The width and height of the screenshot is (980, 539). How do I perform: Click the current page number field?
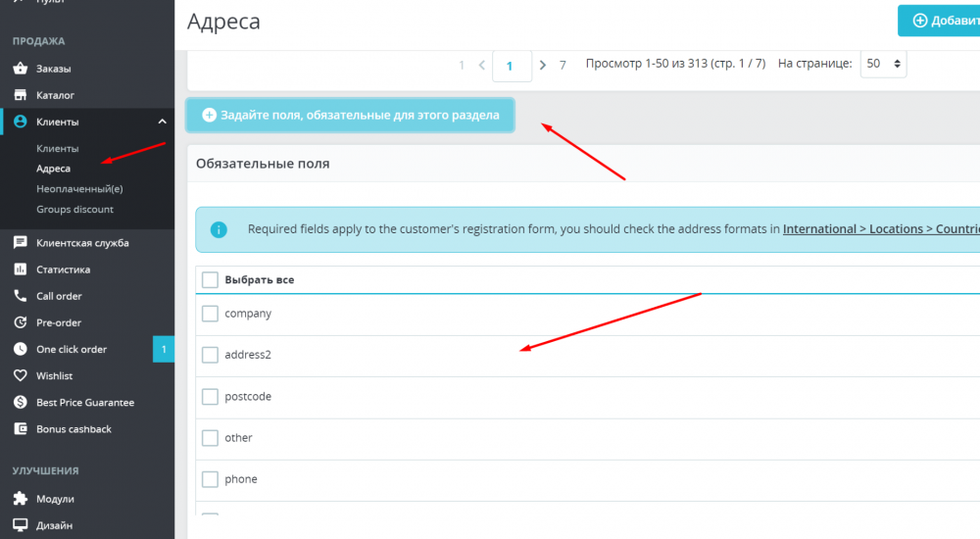[x=512, y=66]
